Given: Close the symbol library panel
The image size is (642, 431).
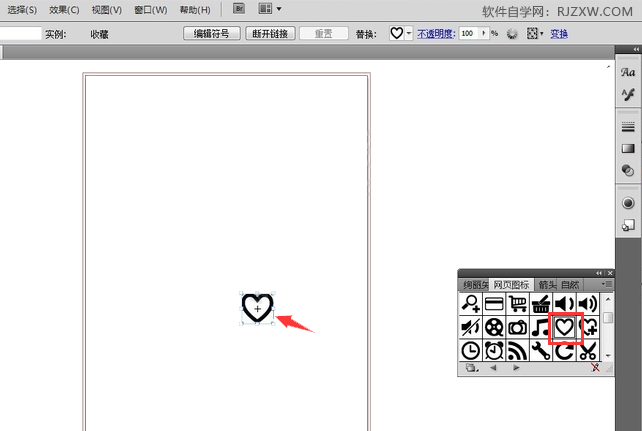Looking at the screenshot, I should coord(610,273).
